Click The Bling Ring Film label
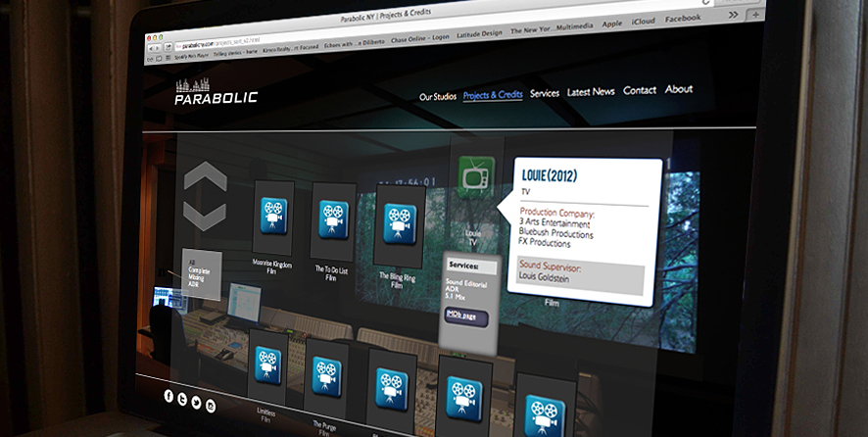868x437 pixels. click(x=397, y=280)
